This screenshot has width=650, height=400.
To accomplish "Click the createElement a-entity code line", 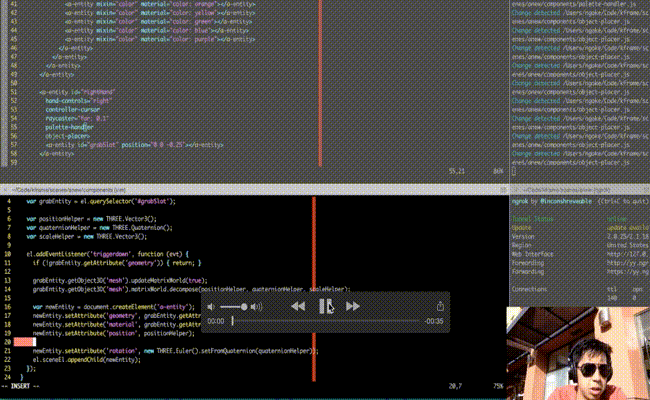I will [x=110, y=306].
